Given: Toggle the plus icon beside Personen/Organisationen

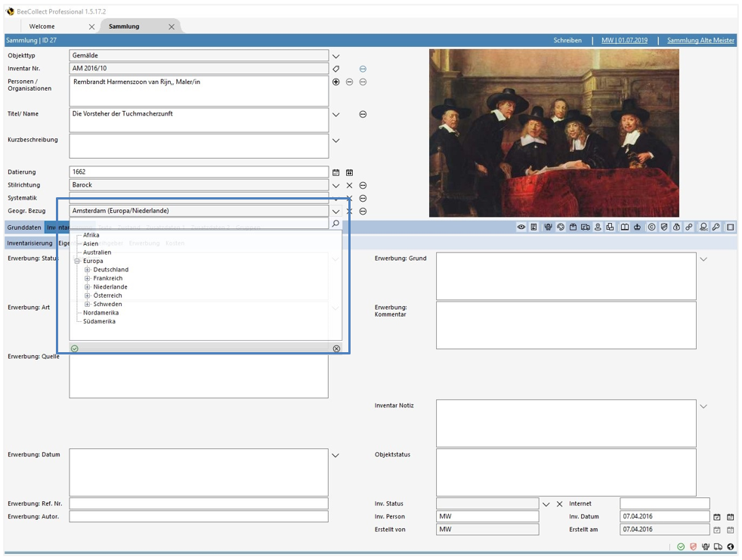Looking at the screenshot, I should [x=334, y=81].
